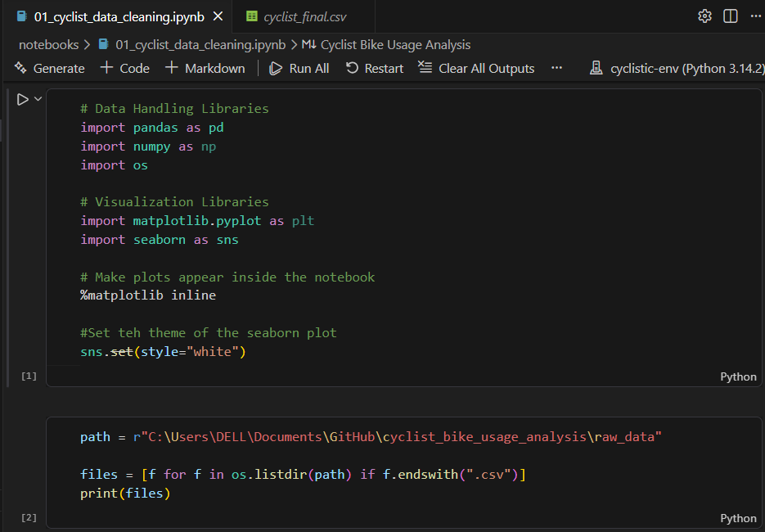765x532 pixels.
Task: Open notebook settings gear icon
Action: coord(704,16)
